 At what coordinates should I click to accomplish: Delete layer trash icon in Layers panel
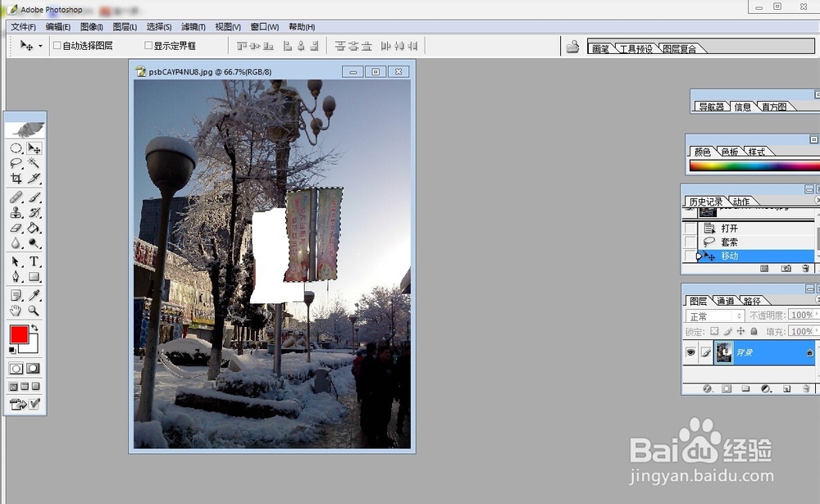click(806, 388)
